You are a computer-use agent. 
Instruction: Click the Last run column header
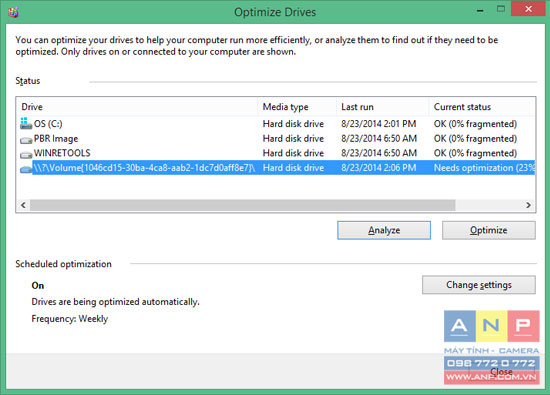[x=382, y=107]
